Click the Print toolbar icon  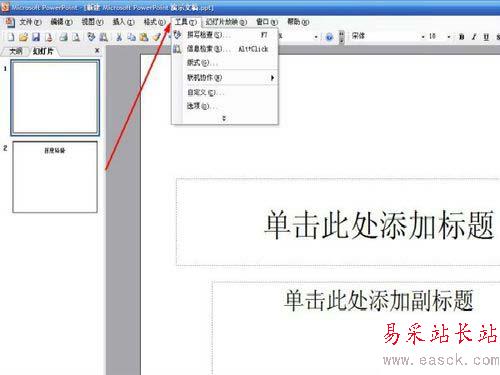point(63,37)
